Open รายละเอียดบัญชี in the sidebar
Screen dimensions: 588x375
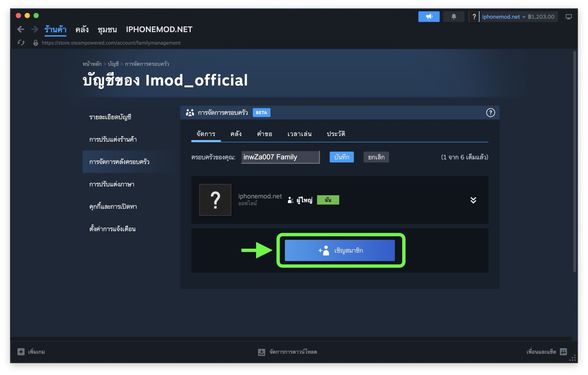pos(110,117)
